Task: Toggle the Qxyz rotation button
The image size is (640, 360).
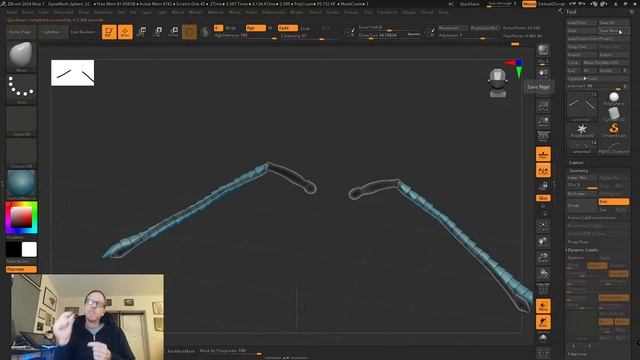Action: pyautogui.click(x=543, y=198)
